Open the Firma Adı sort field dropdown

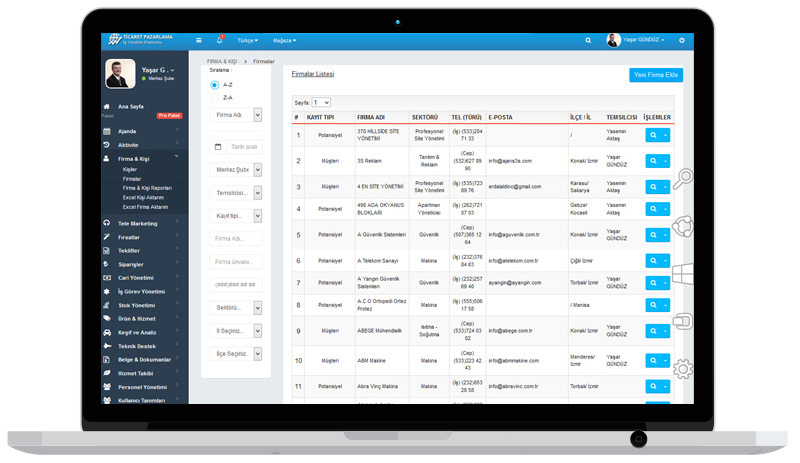coord(236,115)
